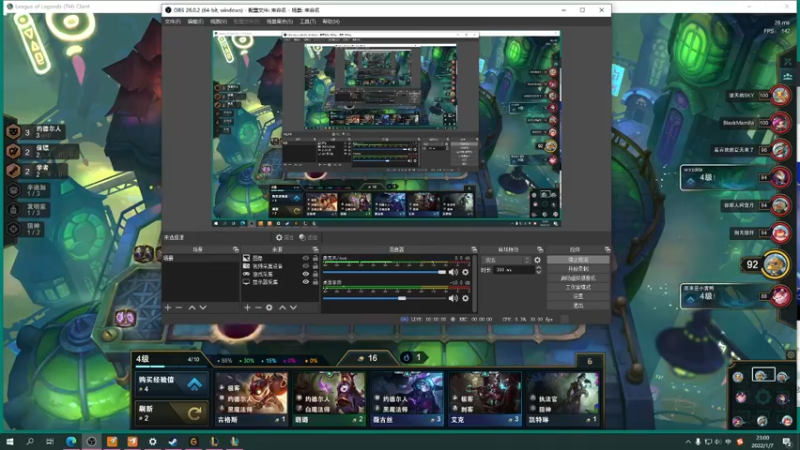
Task: Toggle visibility of the Image source
Action: [x=306, y=258]
